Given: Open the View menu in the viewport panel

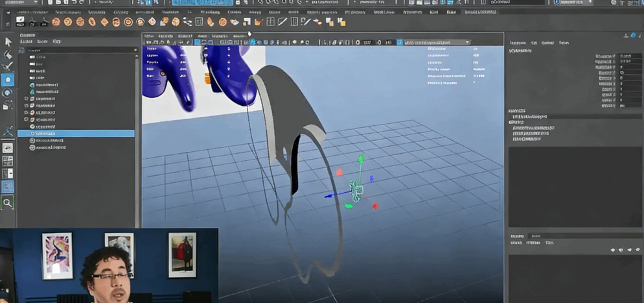Looking at the screenshot, I should click(x=149, y=36).
